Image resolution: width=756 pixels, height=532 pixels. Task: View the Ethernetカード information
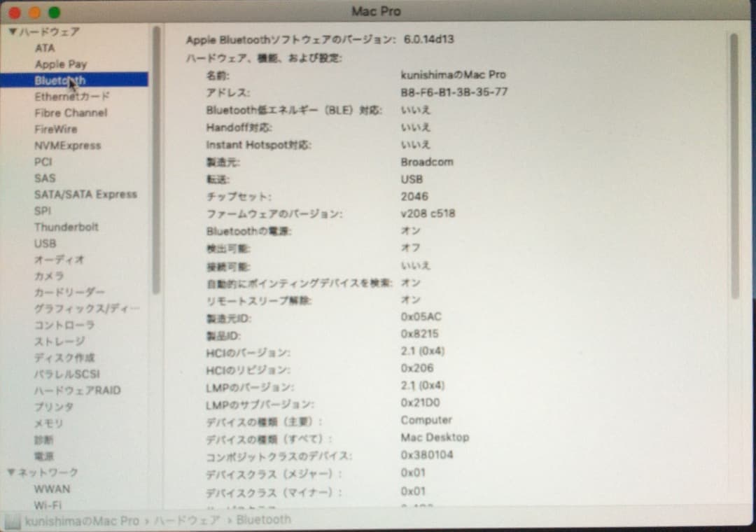[x=71, y=97]
